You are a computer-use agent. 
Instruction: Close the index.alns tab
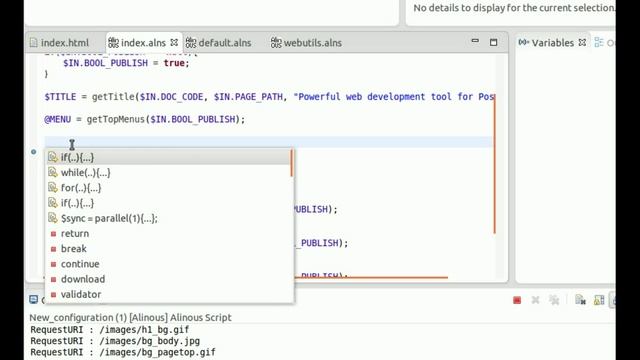click(174, 42)
